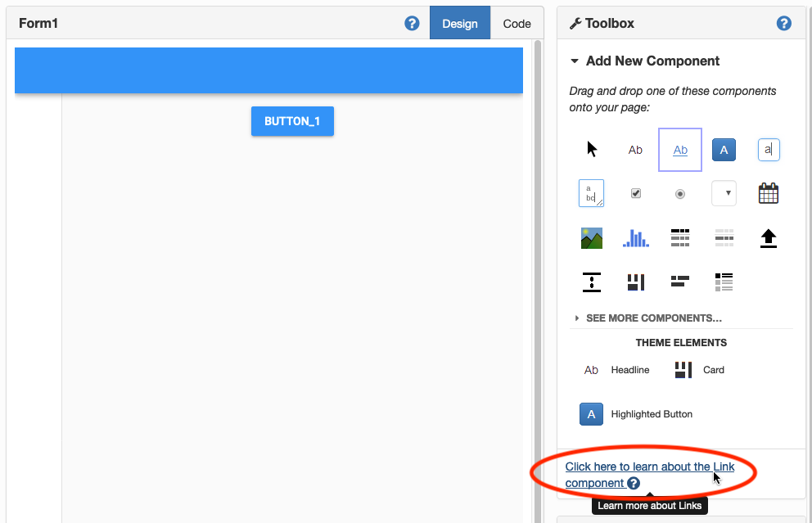812x523 pixels.
Task: Pick the plain Label component icon
Action: pyautogui.click(x=635, y=150)
